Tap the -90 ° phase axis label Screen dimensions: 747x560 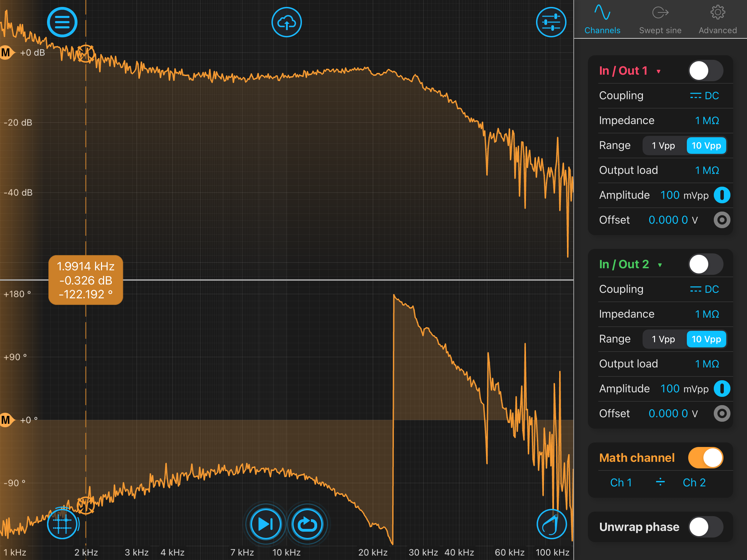[15, 483]
